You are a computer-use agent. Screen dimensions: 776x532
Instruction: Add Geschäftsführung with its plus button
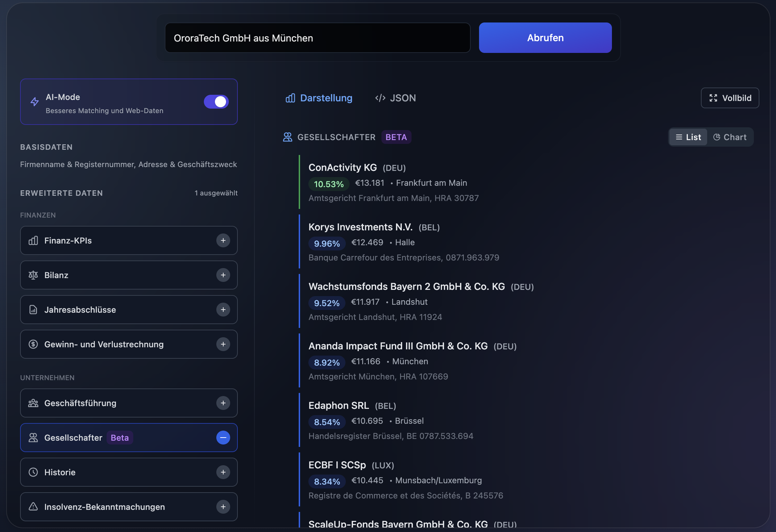coord(223,403)
